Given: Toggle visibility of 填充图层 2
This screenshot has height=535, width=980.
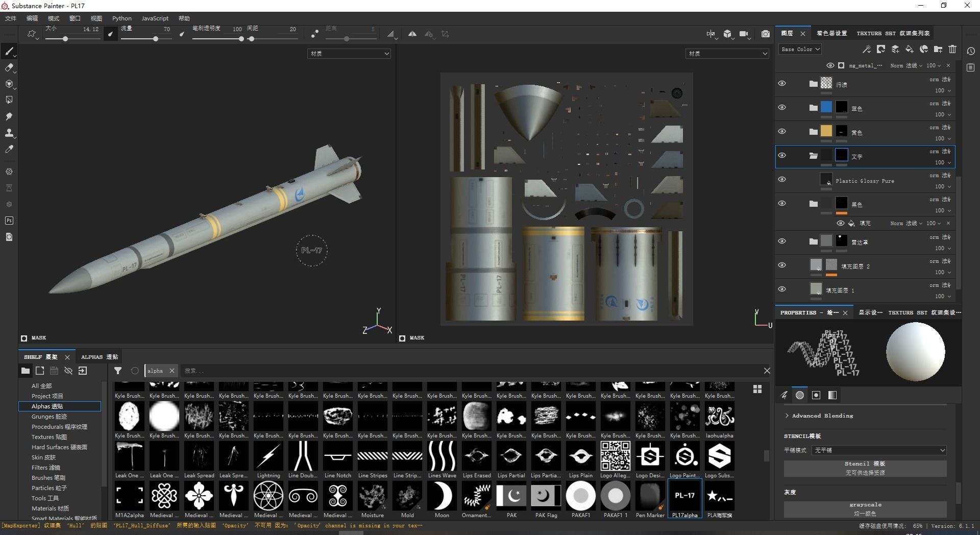Looking at the screenshot, I should point(781,265).
